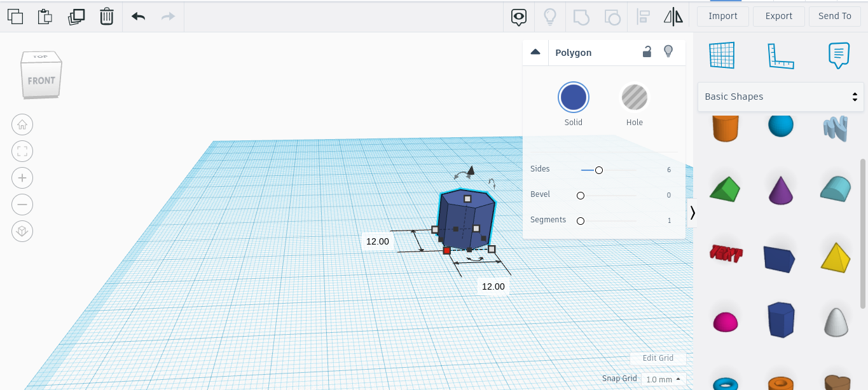
Task: Pick the blue Sphere shape
Action: [781, 126]
